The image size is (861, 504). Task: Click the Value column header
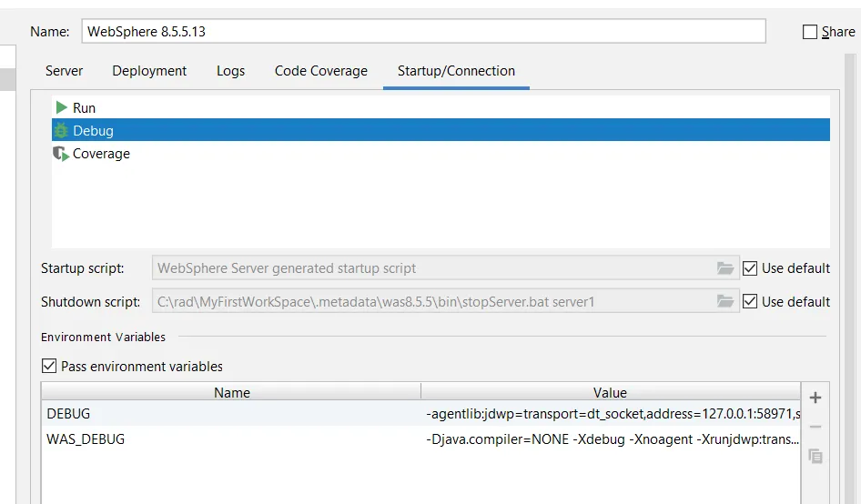(610, 392)
